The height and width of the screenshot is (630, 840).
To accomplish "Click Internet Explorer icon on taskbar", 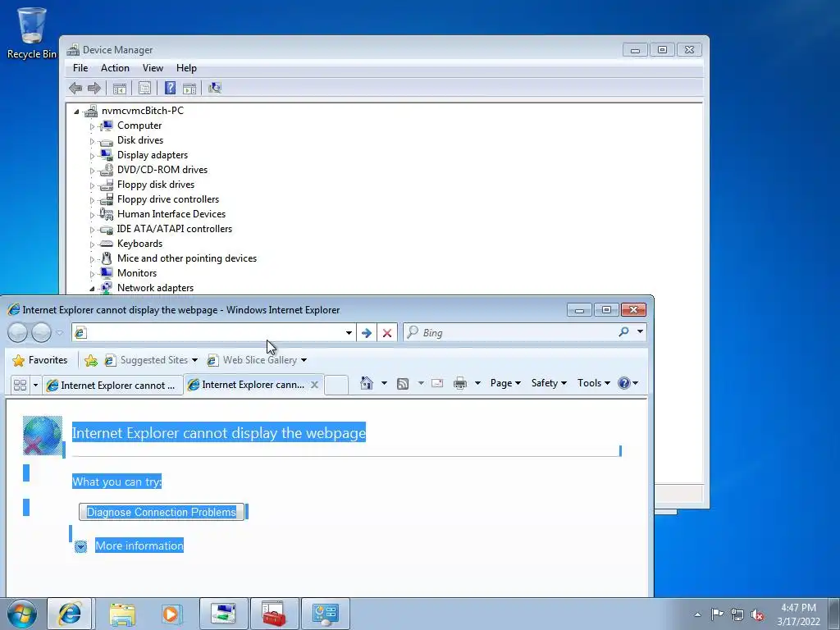I will click(70, 614).
